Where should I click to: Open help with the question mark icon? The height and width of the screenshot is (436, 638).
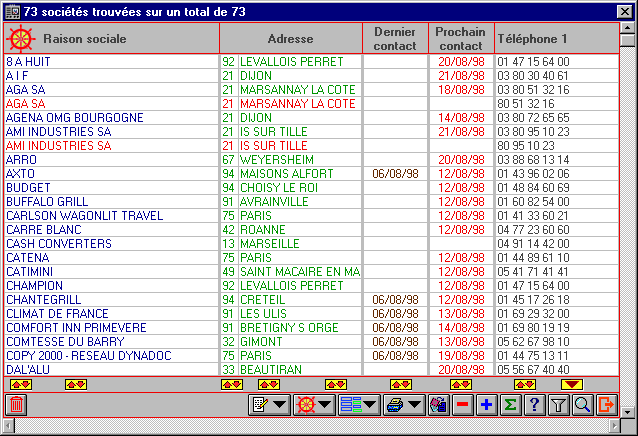click(x=534, y=405)
